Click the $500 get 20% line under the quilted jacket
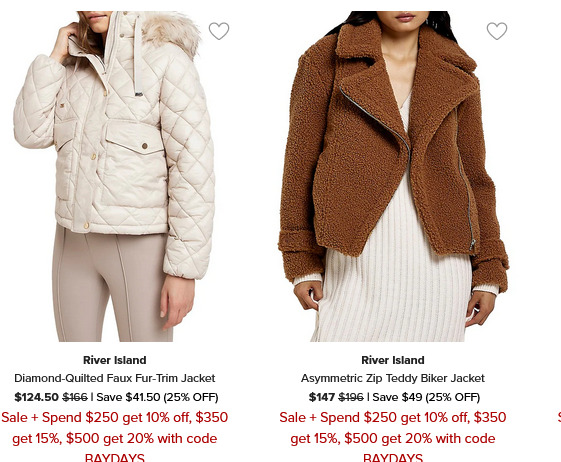The height and width of the screenshot is (462, 561). tap(114, 439)
